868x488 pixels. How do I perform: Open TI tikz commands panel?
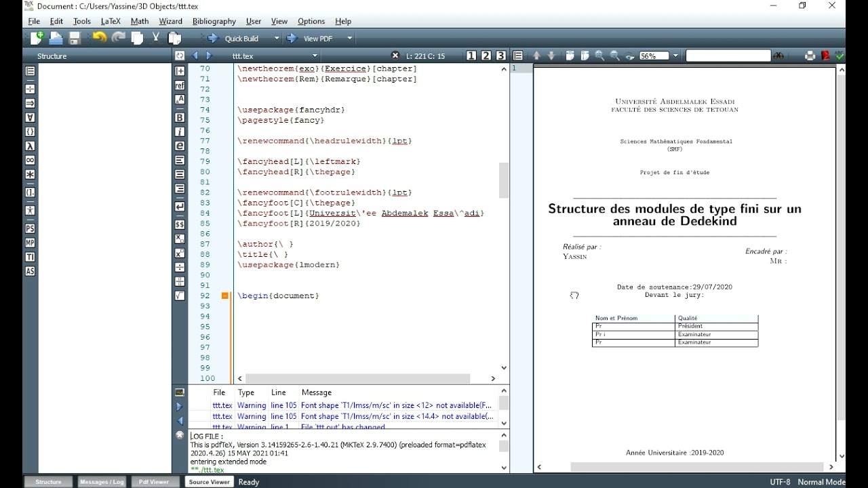tap(30, 257)
